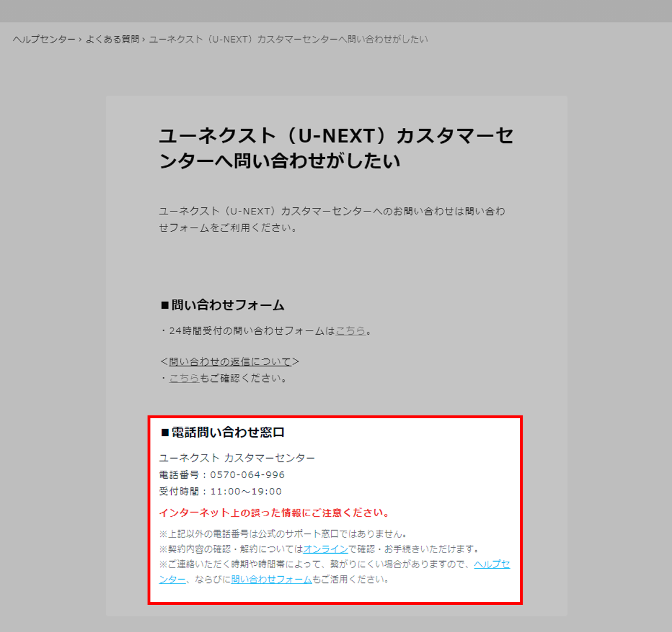Image resolution: width=672 pixels, height=632 pixels.
Task: Click the note ※上記以外の電話番号は公式のサポート窓口ではありません
Action: (283, 534)
